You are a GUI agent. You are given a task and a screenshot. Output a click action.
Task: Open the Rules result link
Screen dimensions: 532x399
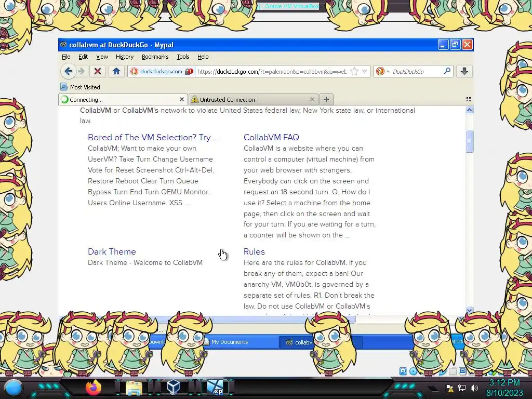pos(254,251)
